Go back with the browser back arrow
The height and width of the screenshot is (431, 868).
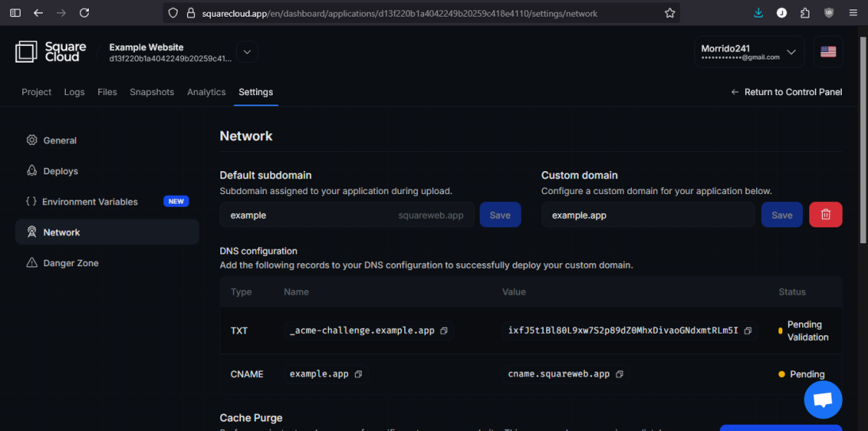(38, 13)
